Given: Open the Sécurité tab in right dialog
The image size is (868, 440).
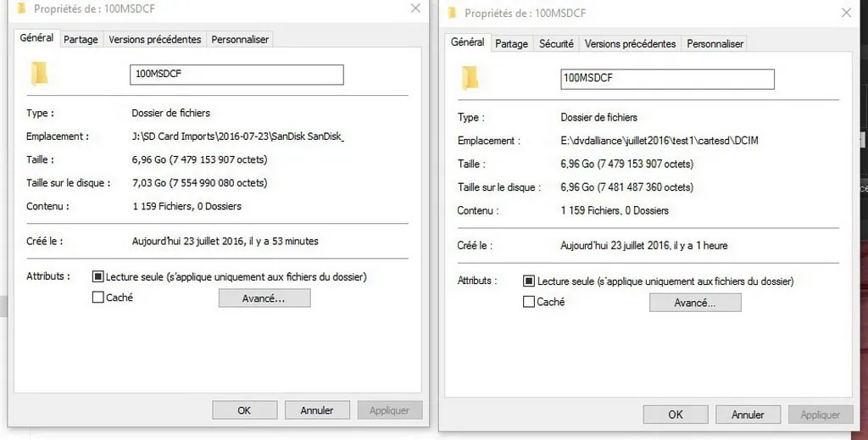Looking at the screenshot, I should click(x=556, y=43).
